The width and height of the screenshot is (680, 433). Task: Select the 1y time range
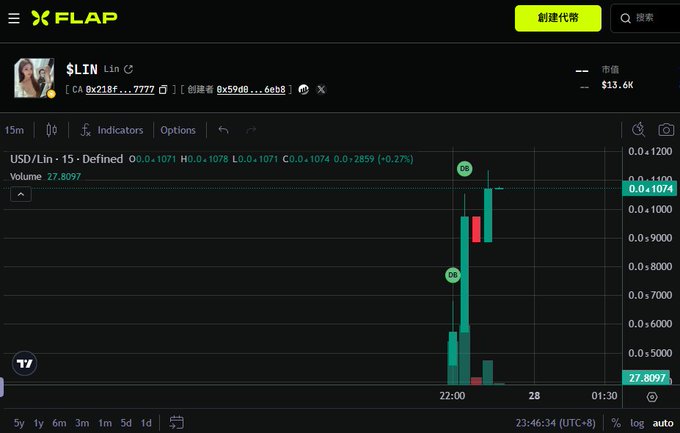tap(39, 423)
